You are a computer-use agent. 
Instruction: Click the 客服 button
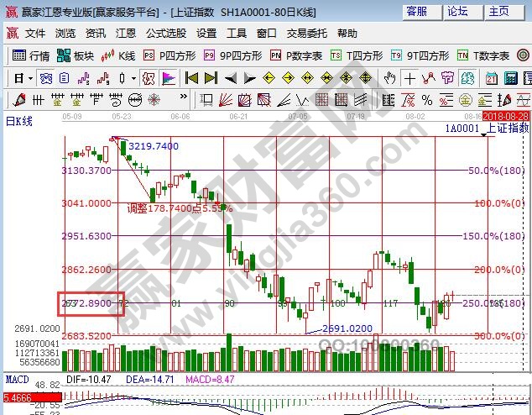tap(417, 11)
